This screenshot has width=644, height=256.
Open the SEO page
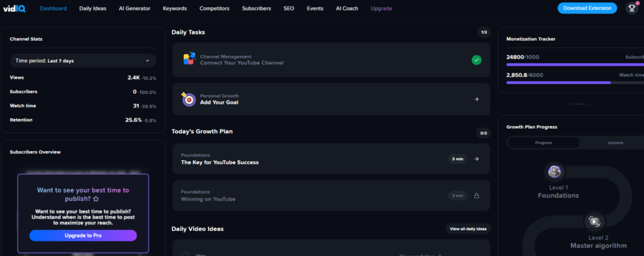288,8
